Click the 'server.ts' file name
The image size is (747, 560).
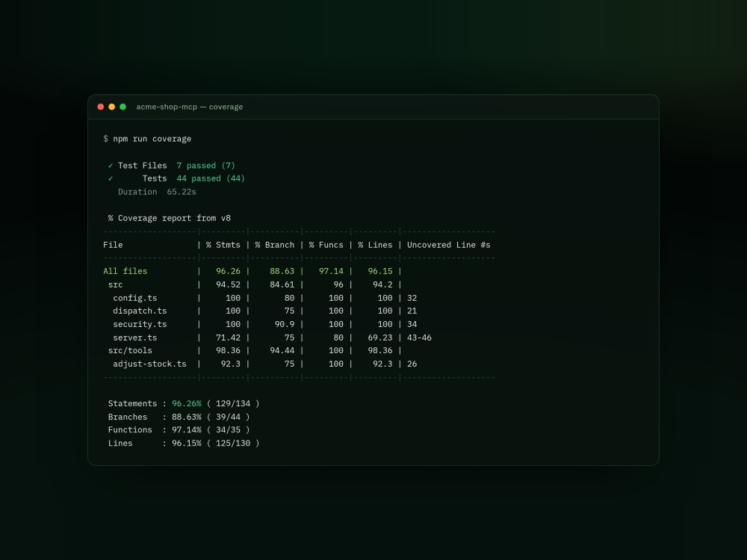tap(134, 337)
